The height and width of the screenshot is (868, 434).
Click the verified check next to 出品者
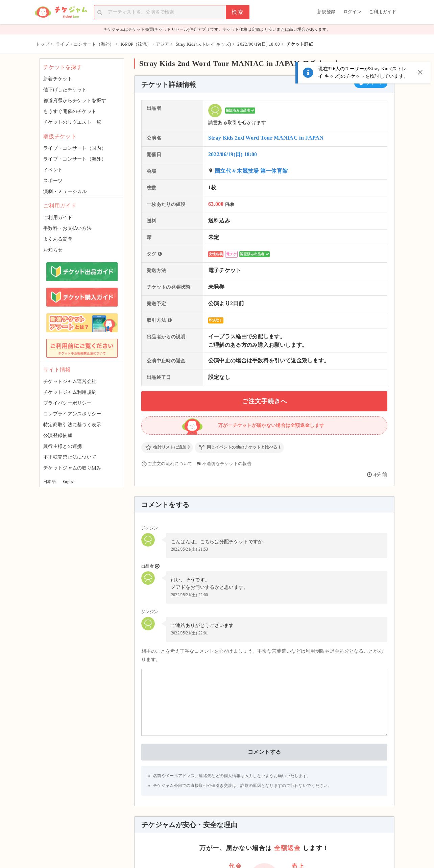[x=157, y=566]
